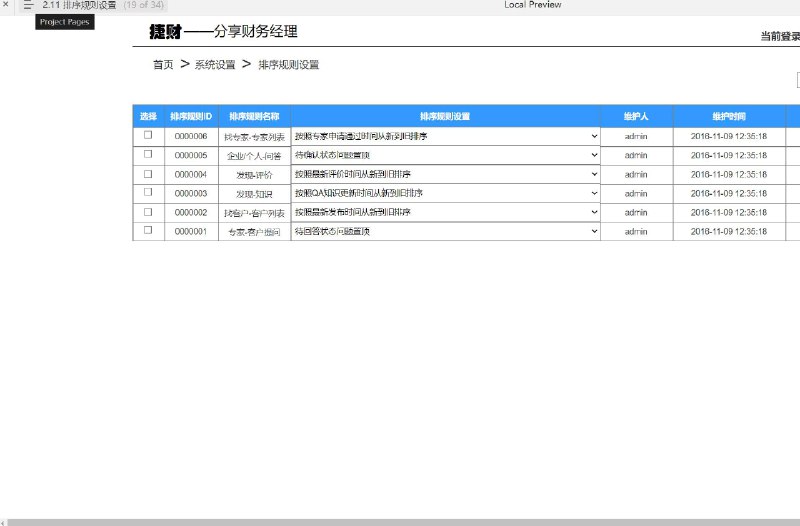This screenshot has width=800, height=526.
Task: Tick checkbox for rule 0000003
Action: [148, 192]
